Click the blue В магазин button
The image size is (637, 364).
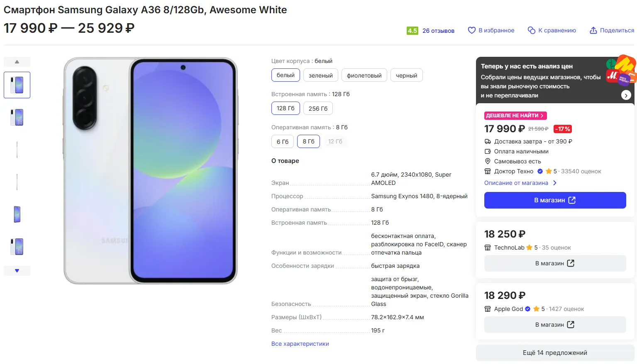pos(555,200)
